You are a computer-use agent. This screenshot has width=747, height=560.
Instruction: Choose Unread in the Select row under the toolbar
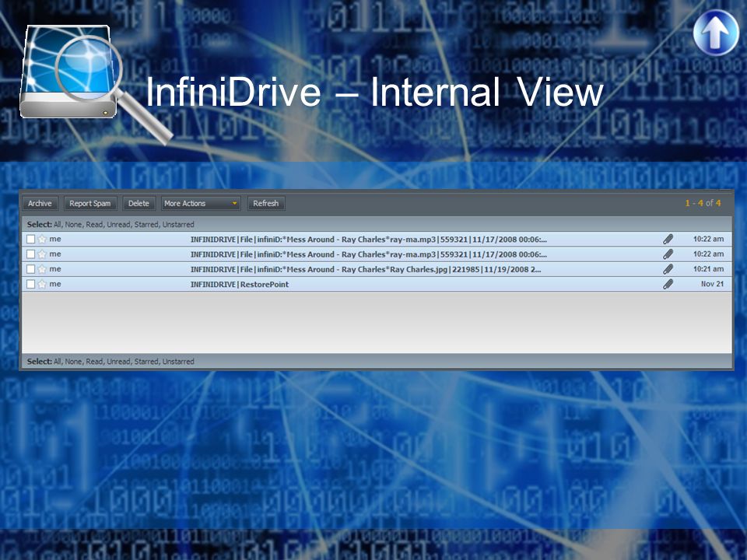pyautogui.click(x=118, y=224)
